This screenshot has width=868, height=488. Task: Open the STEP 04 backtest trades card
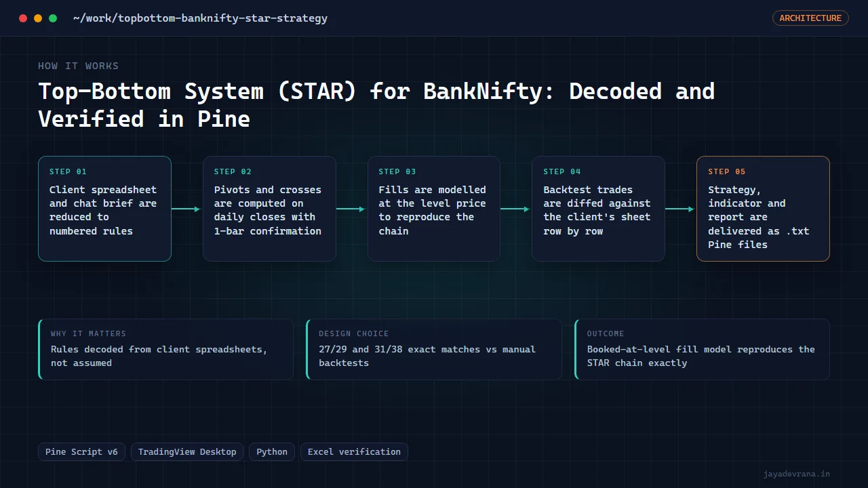(x=598, y=209)
